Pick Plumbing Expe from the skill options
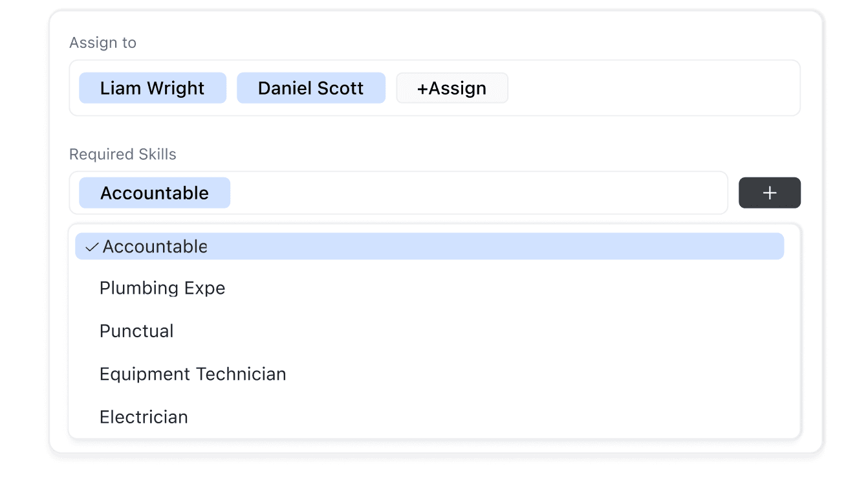This screenshot has height=501, width=868. (x=162, y=288)
